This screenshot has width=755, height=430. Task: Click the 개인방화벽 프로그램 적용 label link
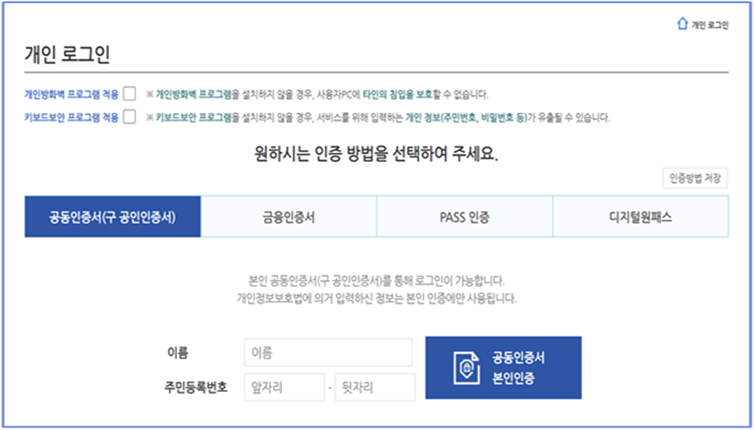click(x=71, y=94)
